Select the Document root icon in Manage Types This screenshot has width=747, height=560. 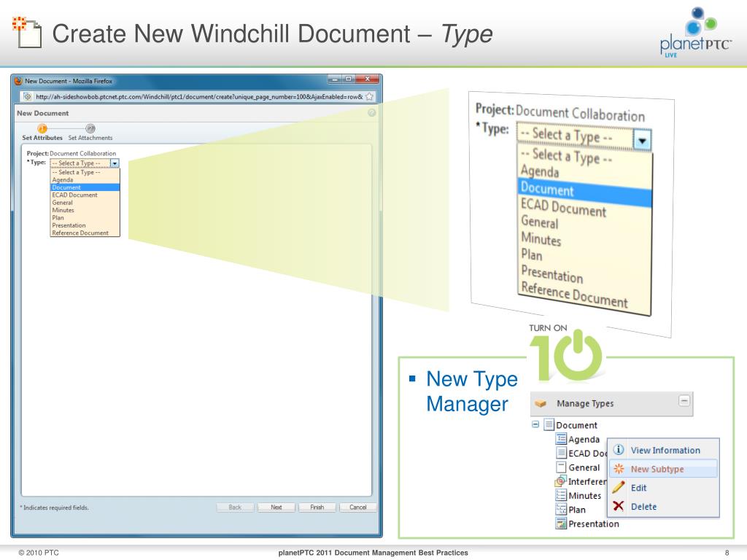point(549,424)
